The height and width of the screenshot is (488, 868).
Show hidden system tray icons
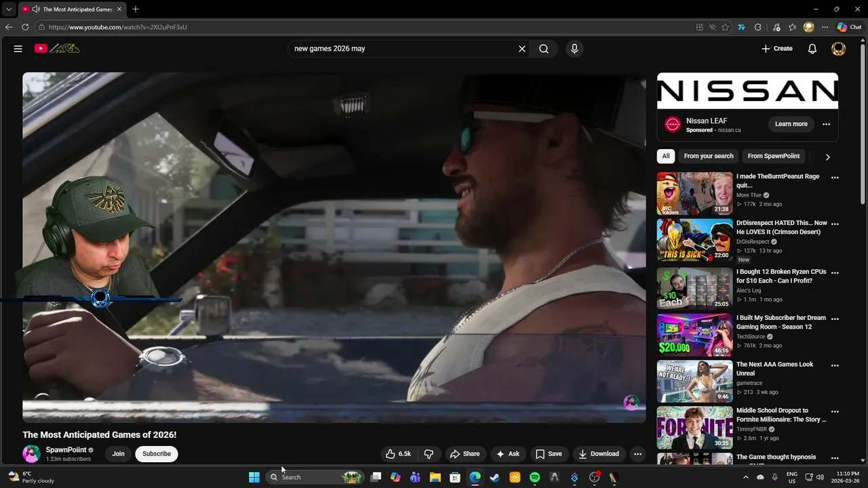click(745, 477)
